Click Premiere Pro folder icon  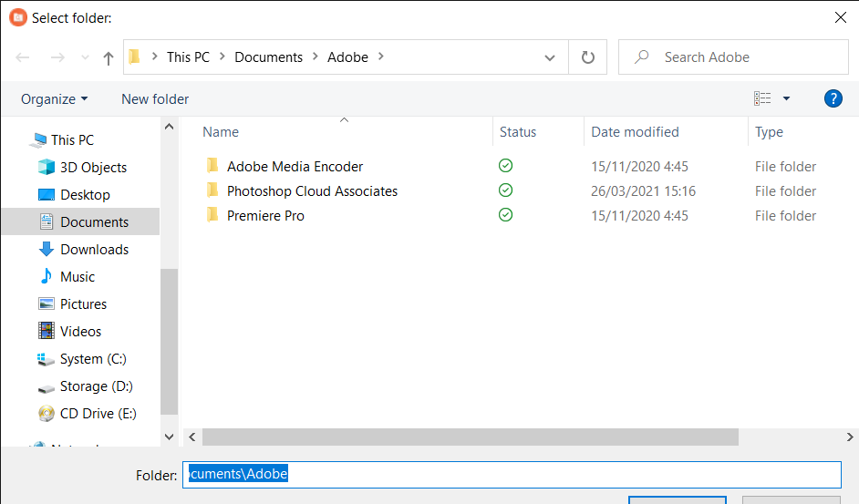click(212, 215)
